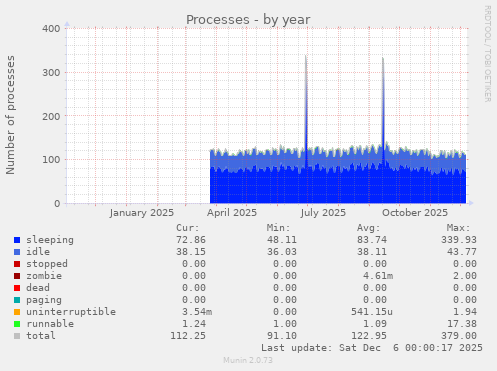The image size is (497, 371).
Task: Click the 'dead' legend label
Action: (x=38, y=288)
